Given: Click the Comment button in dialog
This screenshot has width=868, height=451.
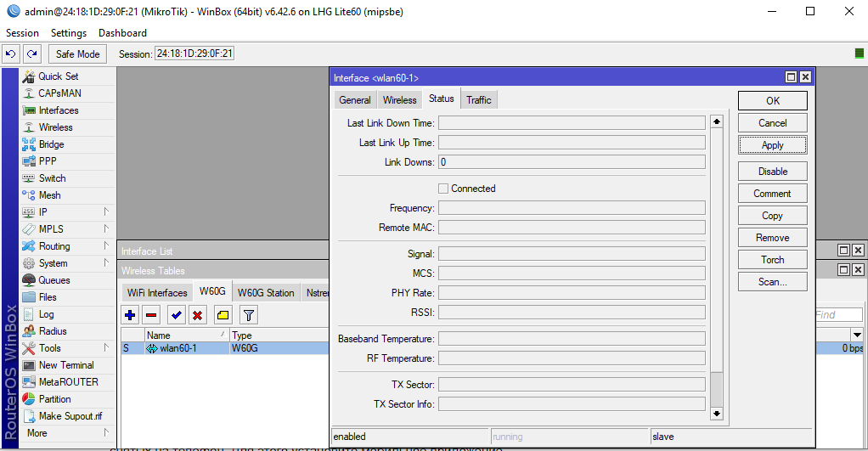Looking at the screenshot, I should [x=772, y=194].
